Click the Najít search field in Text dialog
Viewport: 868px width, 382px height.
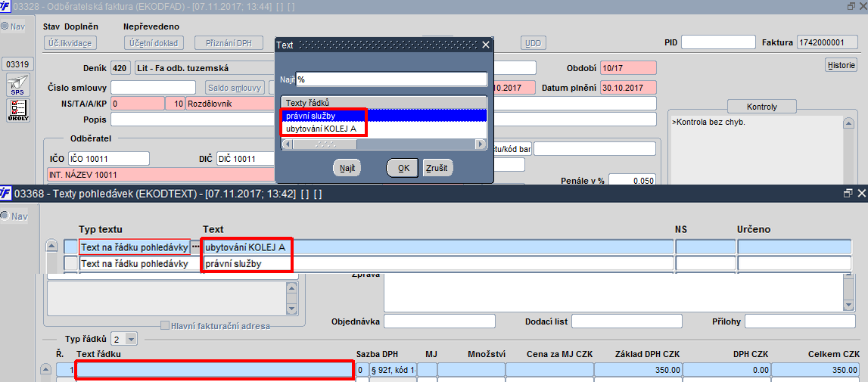point(392,79)
